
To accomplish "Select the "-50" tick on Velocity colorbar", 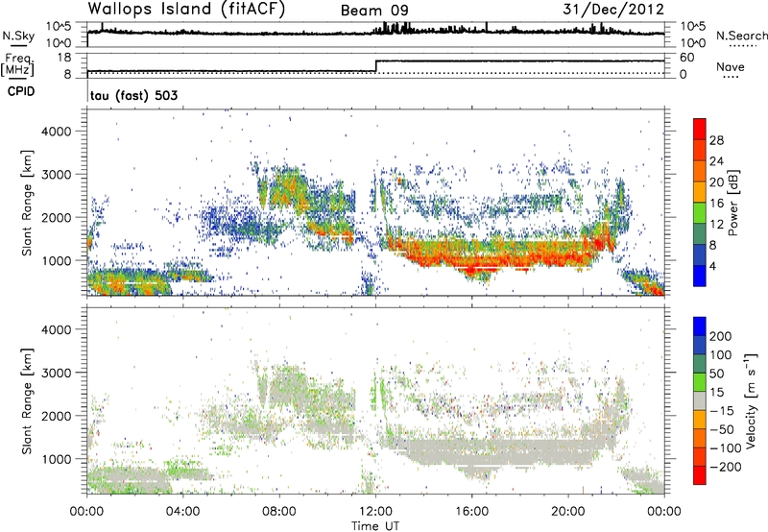I will pyautogui.click(x=722, y=429).
